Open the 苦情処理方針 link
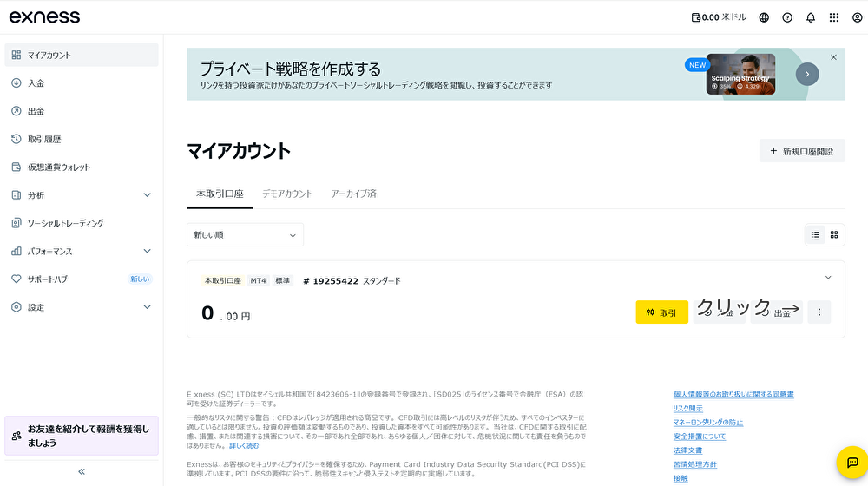The width and height of the screenshot is (868, 486). 694,464
